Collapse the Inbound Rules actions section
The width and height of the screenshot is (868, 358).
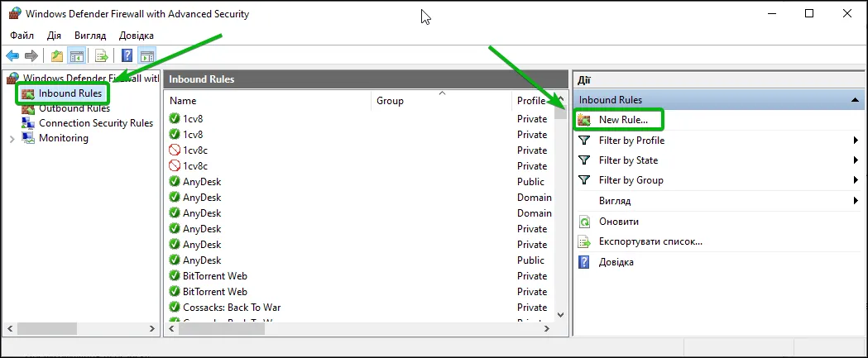854,100
